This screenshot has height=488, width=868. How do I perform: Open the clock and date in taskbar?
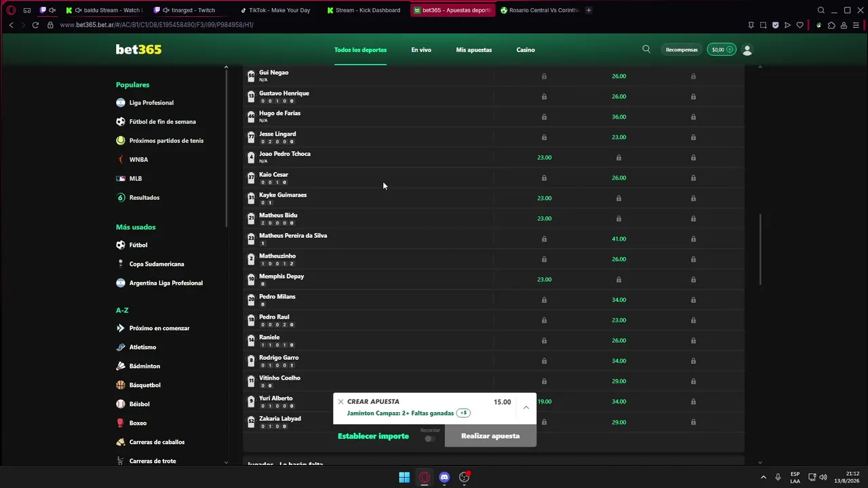847,477
